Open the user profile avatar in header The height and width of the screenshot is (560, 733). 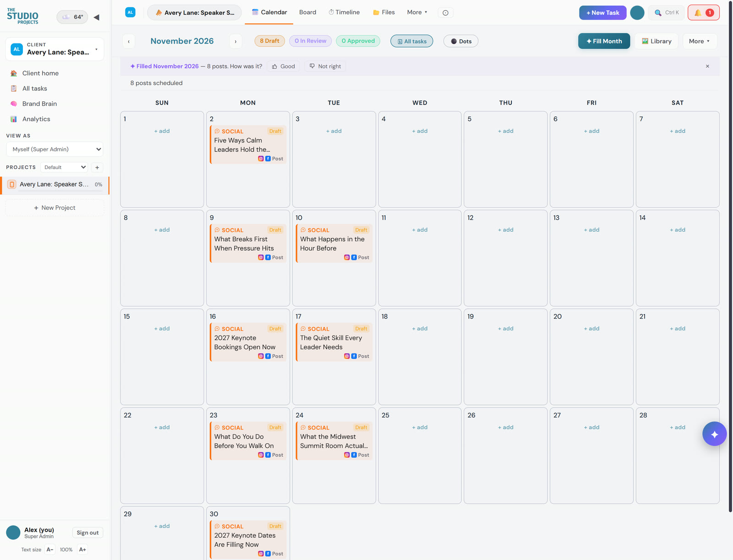point(637,13)
